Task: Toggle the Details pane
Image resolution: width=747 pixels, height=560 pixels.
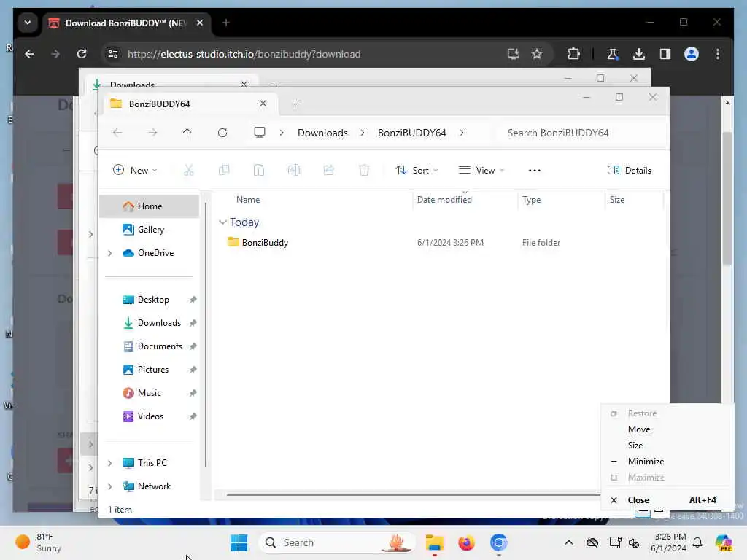Action: [630, 170]
